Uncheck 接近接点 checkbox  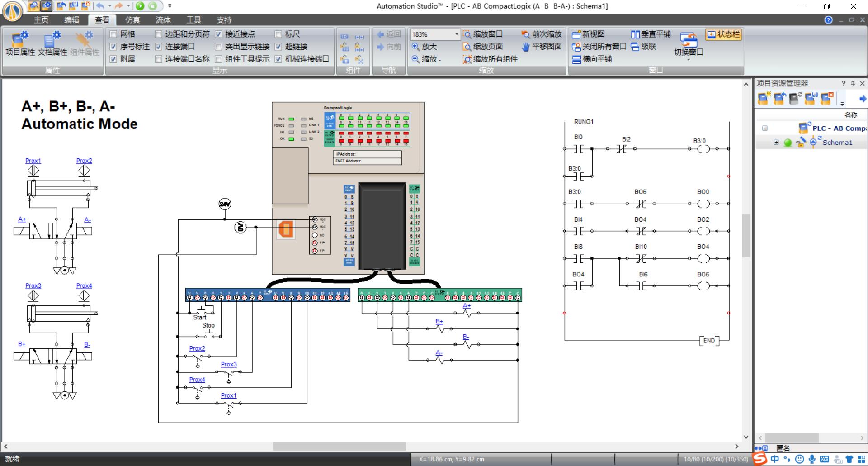(x=218, y=34)
